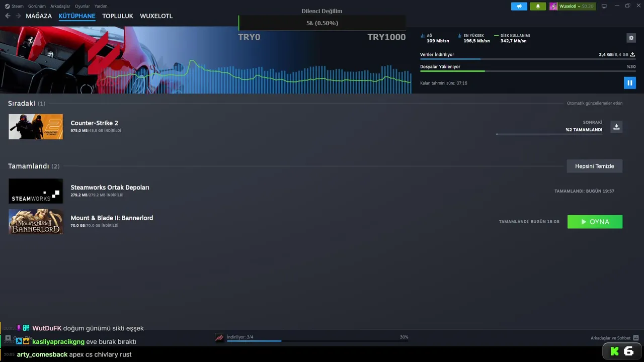Screen dimensions: 644x362
Task: Open the Görünüm menu
Action: coord(37,7)
